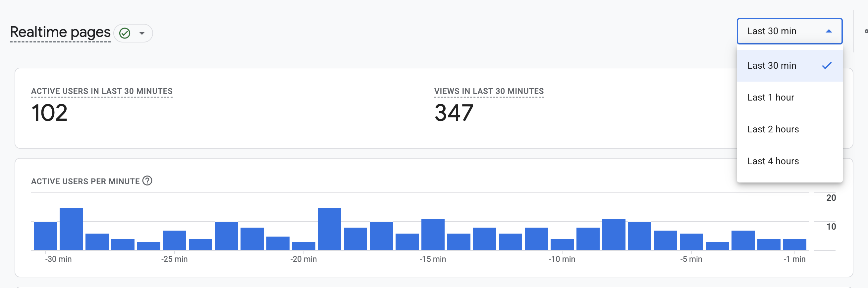Screen dimensions: 868x288
Task: Open the help icon for Active Users Per Minute
Action: (x=147, y=180)
